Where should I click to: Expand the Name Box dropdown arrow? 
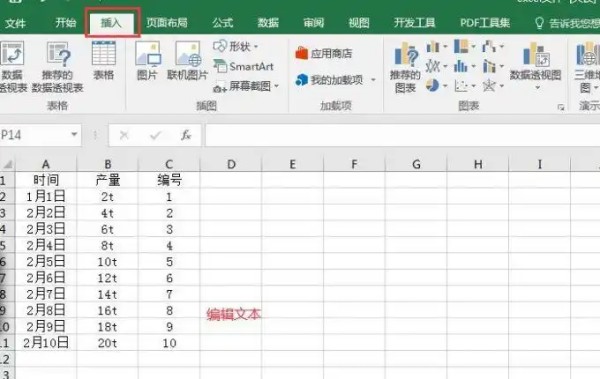point(74,134)
